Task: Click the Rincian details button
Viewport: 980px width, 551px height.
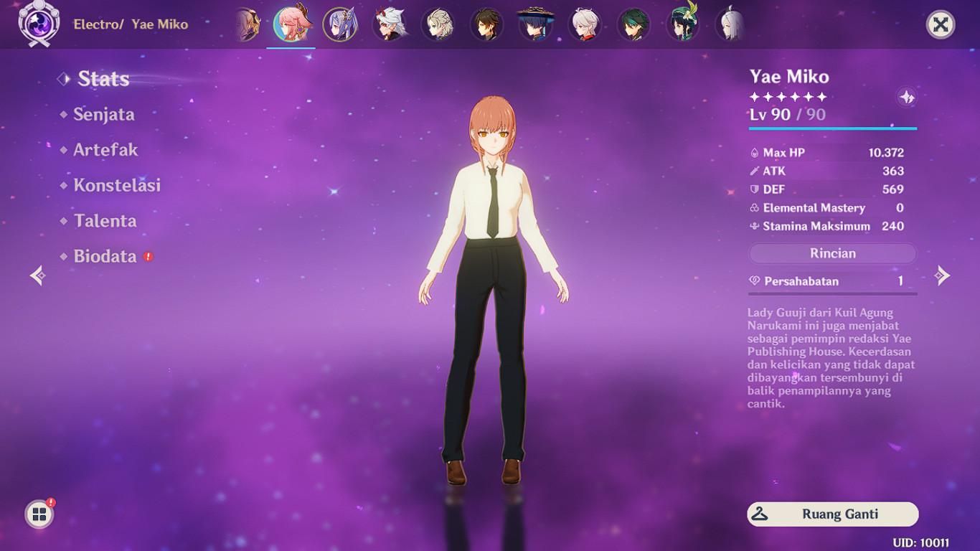Action: (832, 253)
